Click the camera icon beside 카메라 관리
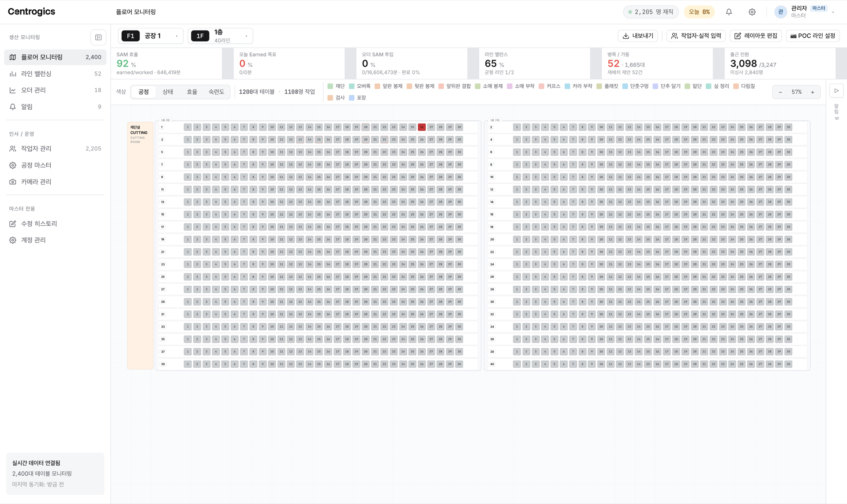This screenshot has width=847, height=504. (13, 182)
